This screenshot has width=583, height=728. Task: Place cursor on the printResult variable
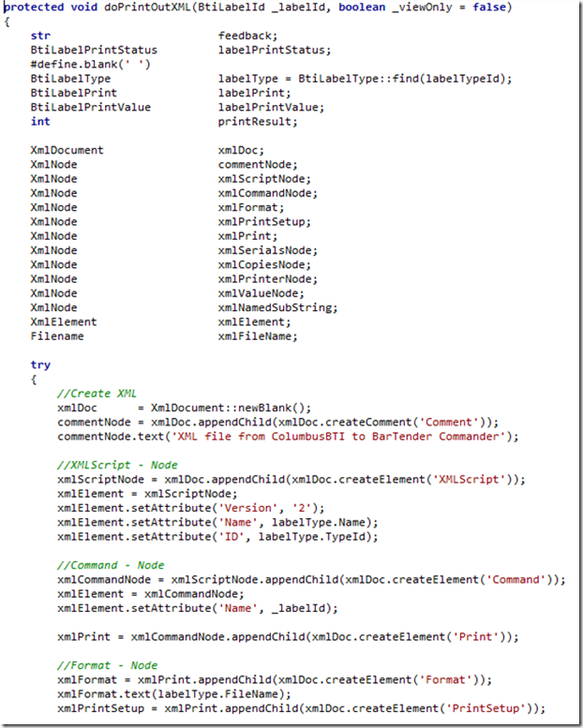[x=259, y=121]
